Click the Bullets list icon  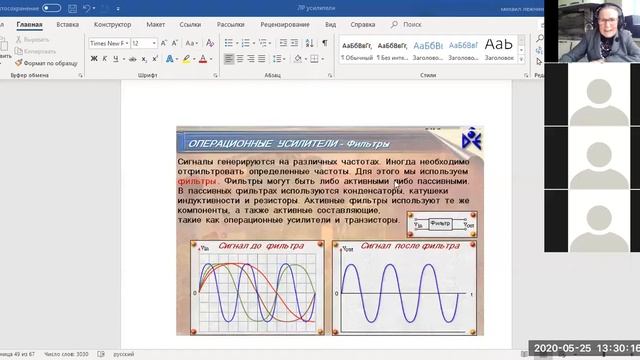pyautogui.click(x=229, y=43)
